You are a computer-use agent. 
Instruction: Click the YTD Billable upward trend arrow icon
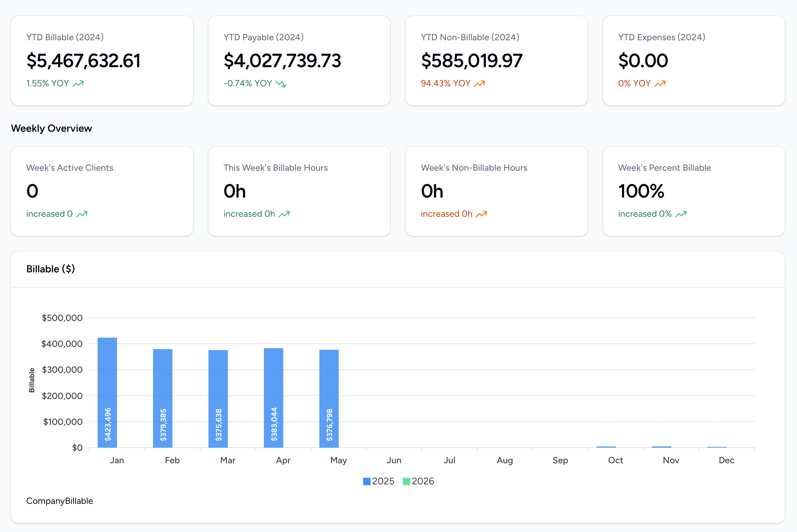point(79,83)
